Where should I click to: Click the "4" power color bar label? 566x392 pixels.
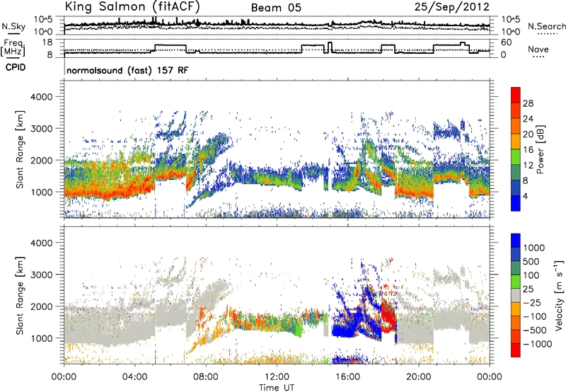[525, 196]
